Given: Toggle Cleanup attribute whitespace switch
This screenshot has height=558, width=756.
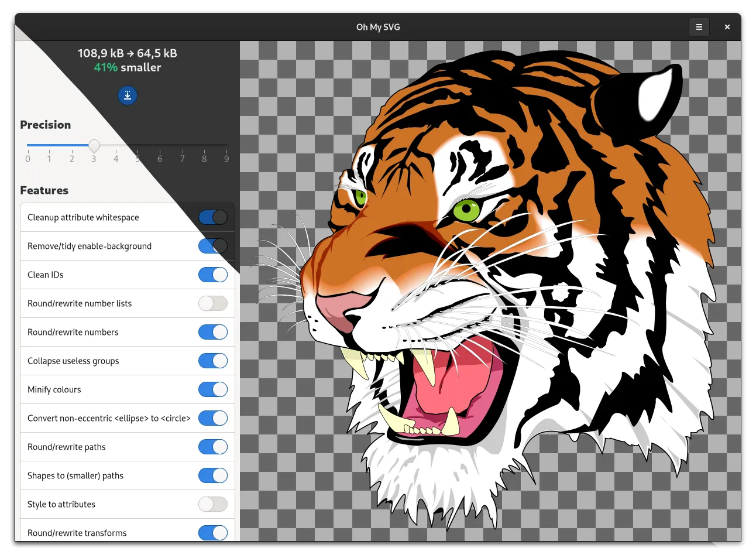Looking at the screenshot, I should [213, 217].
